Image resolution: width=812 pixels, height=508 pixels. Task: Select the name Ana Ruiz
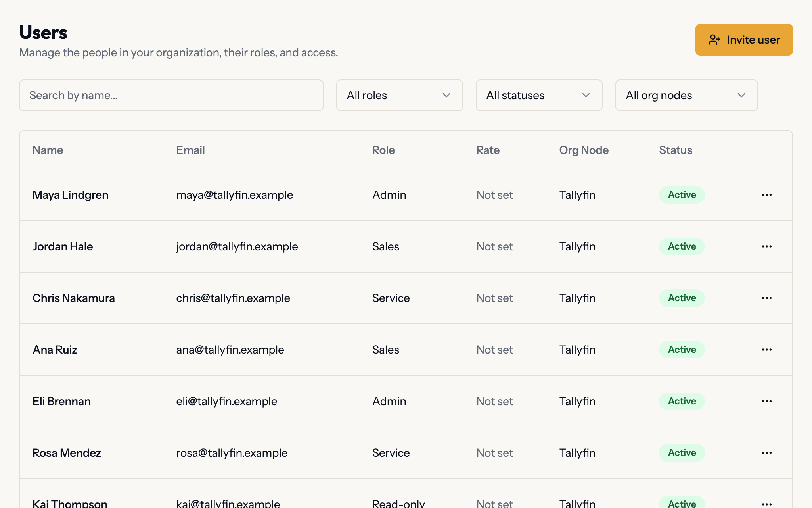point(55,350)
